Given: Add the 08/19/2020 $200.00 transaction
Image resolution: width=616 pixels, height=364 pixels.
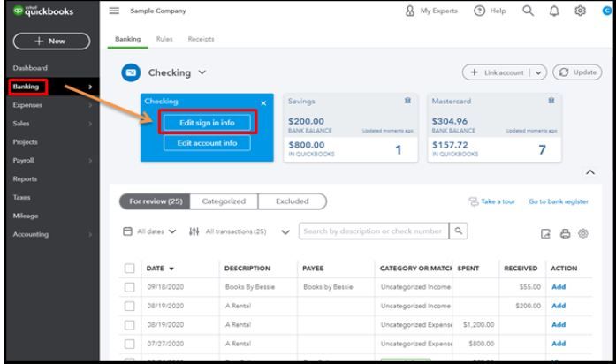Looking at the screenshot, I should [x=559, y=306].
